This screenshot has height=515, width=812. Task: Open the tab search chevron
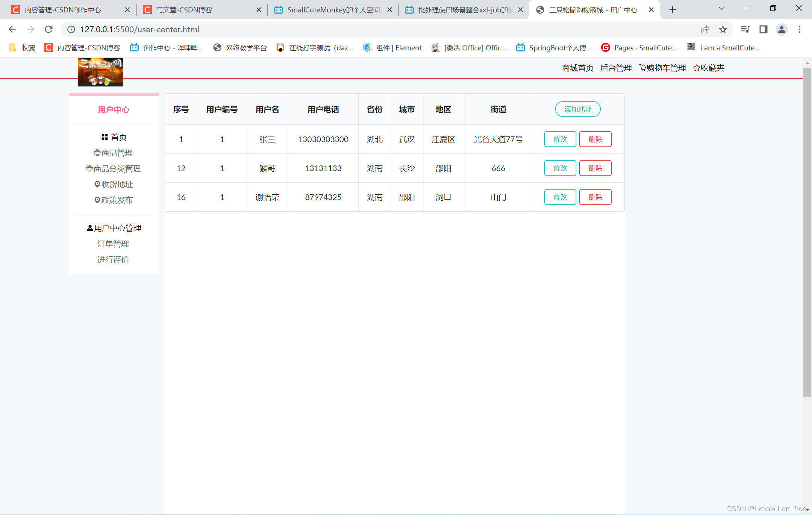tap(721, 8)
